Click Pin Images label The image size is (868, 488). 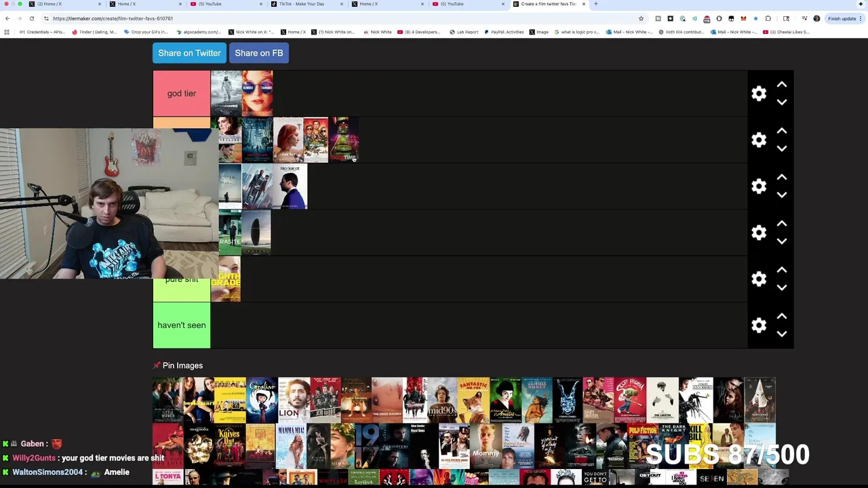(x=182, y=365)
